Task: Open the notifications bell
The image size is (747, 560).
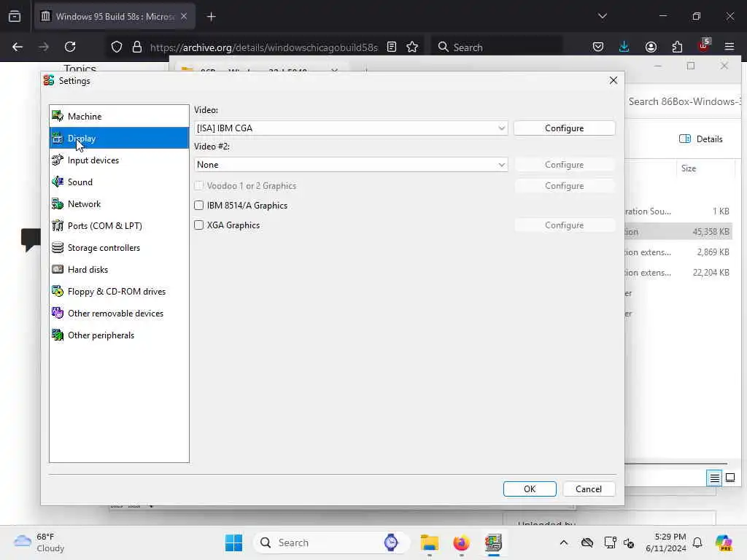Action: (x=697, y=542)
